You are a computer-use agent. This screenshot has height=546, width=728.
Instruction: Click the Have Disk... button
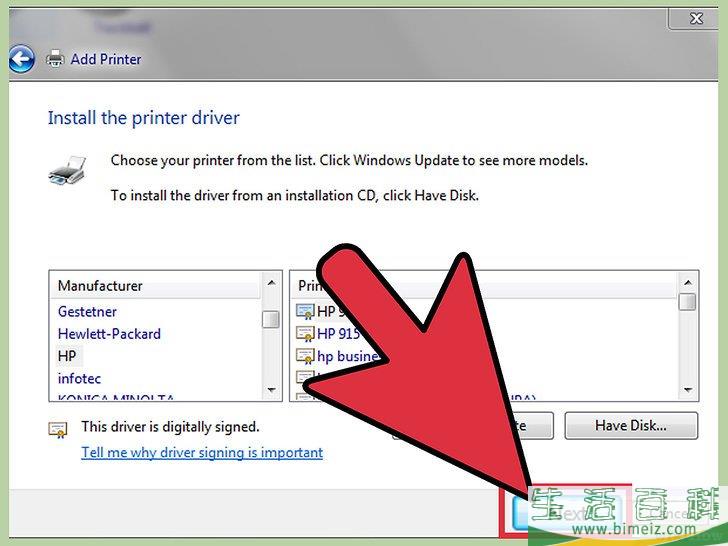[x=631, y=426]
